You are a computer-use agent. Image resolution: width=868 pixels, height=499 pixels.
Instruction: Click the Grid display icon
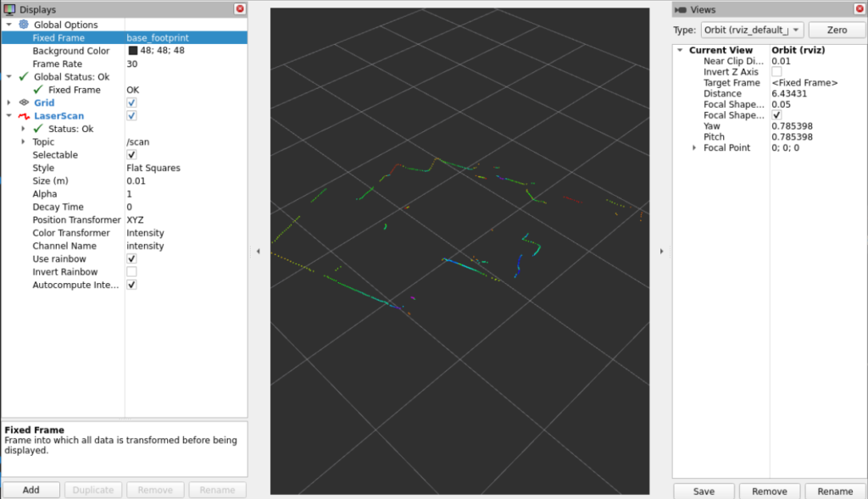coord(24,103)
